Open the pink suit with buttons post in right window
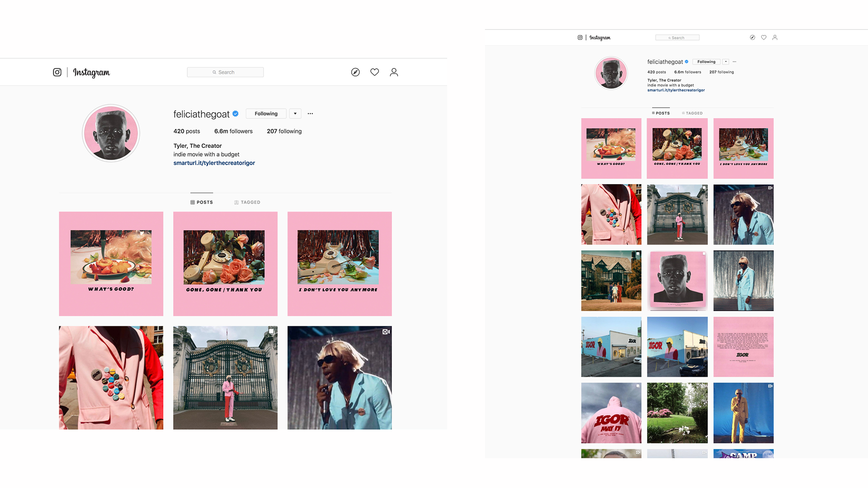Viewport: 868px width, 488px height. [611, 214]
